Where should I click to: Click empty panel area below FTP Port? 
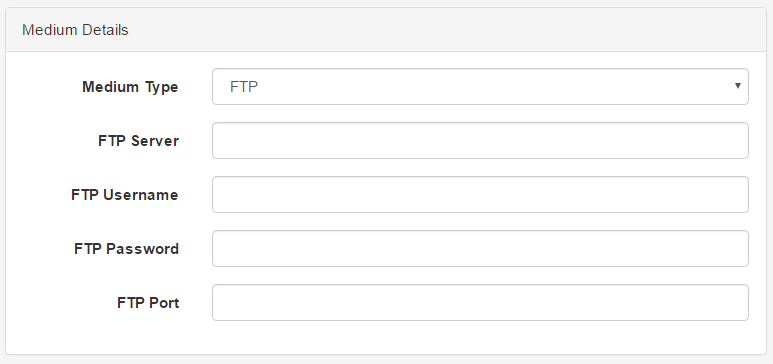386,338
